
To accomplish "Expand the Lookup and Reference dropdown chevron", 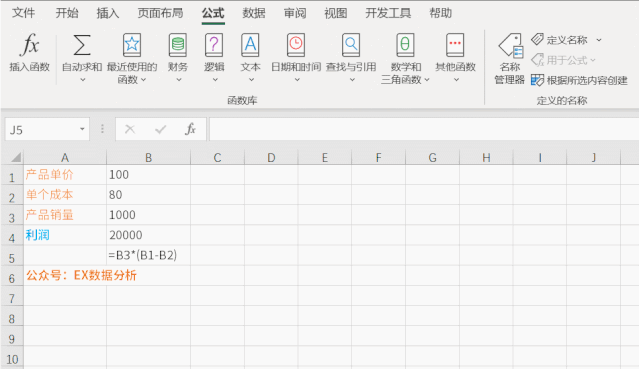I will 352,80.
